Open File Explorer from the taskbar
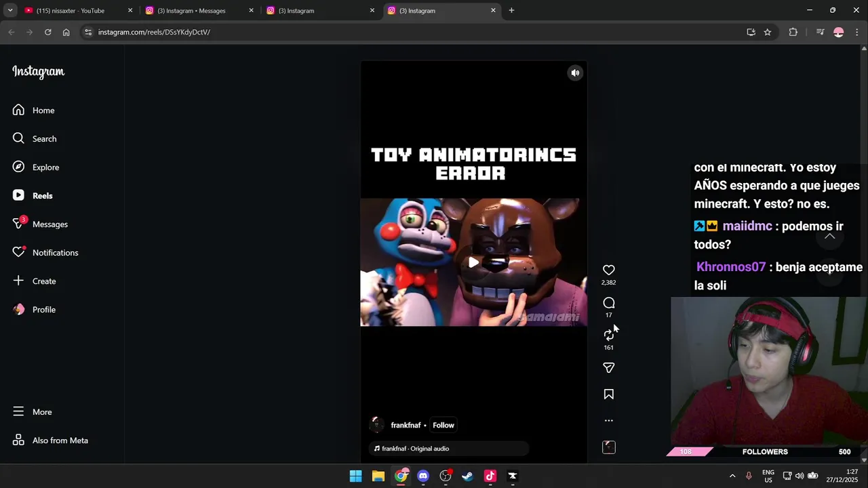868x488 pixels. coord(378,476)
